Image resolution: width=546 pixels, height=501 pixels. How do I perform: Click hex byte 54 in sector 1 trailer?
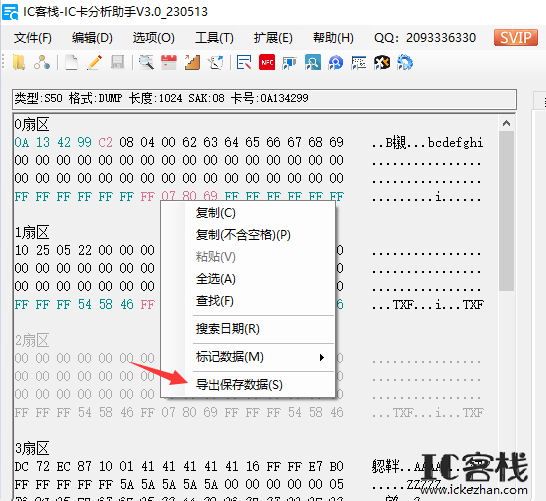(85, 305)
